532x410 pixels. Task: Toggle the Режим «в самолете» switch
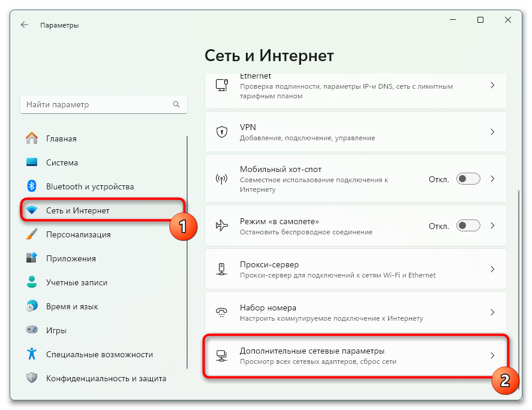click(468, 225)
